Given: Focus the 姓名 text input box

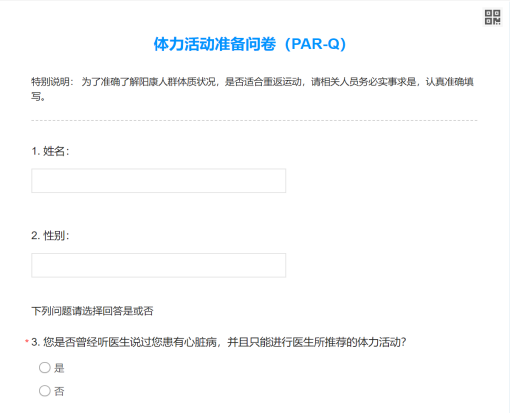Looking at the screenshot, I should click(x=158, y=181).
